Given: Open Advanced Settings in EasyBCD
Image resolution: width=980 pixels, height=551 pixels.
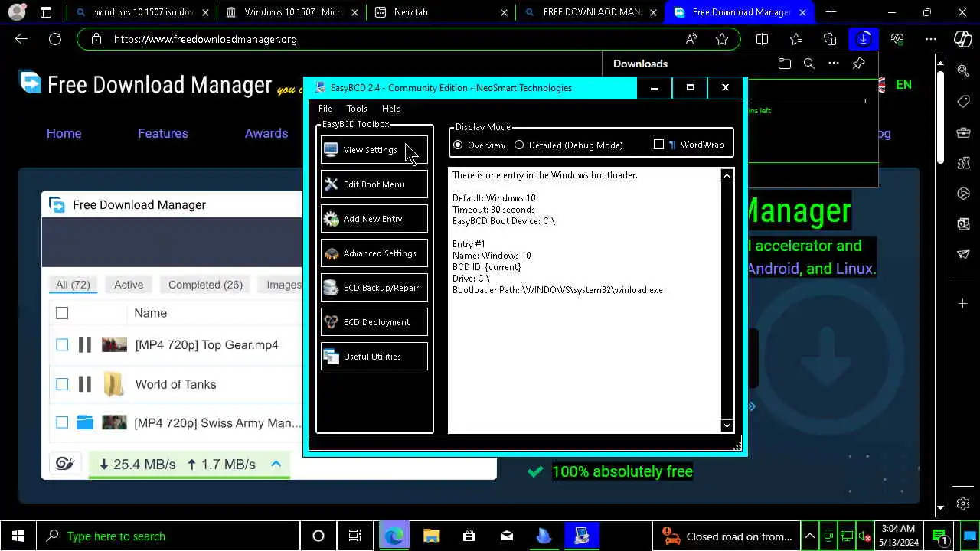Looking at the screenshot, I should click(x=374, y=253).
